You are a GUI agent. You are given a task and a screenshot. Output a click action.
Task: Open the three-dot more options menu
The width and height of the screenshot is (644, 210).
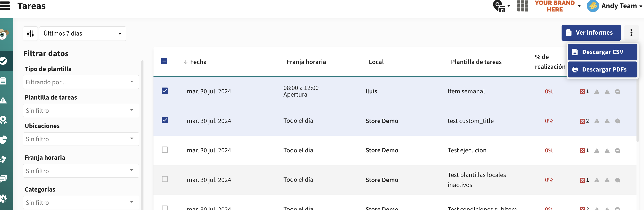coord(631,33)
